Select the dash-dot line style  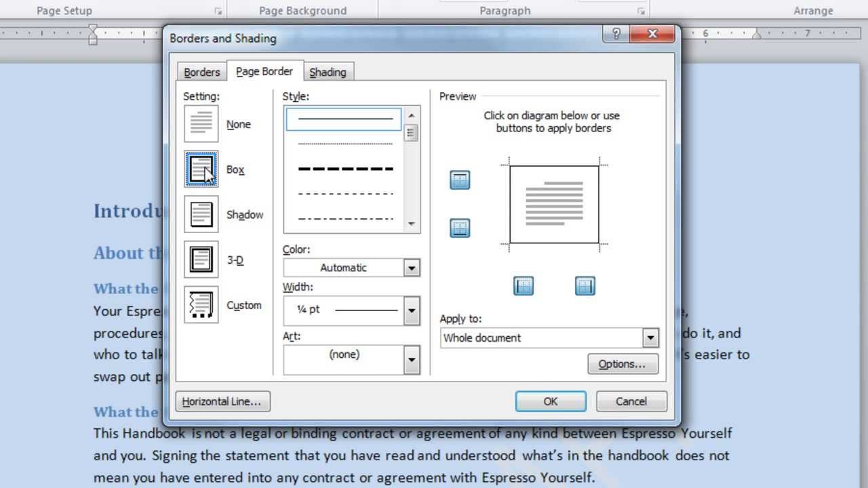pyautogui.click(x=345, y=219)
